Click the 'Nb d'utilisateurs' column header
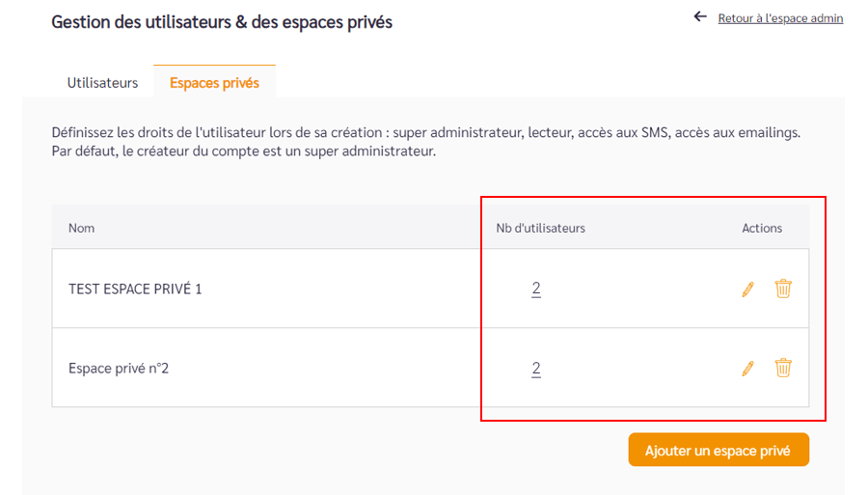Viewport: 868px width, 495px height. click(x=540, y=228)
